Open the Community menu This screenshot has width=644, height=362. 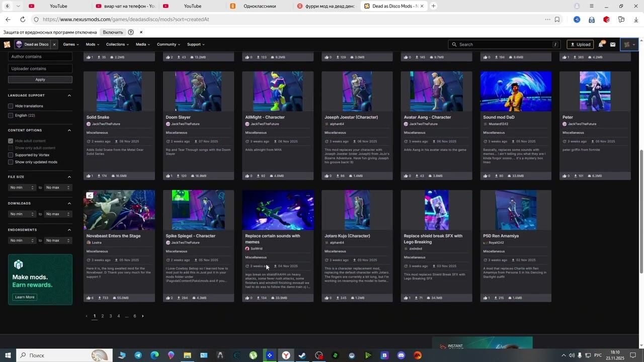pos(169,44)
